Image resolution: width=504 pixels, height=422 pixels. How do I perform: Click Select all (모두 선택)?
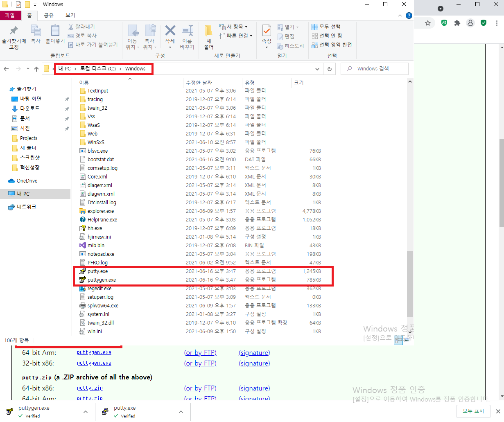[x=326, y=27]
